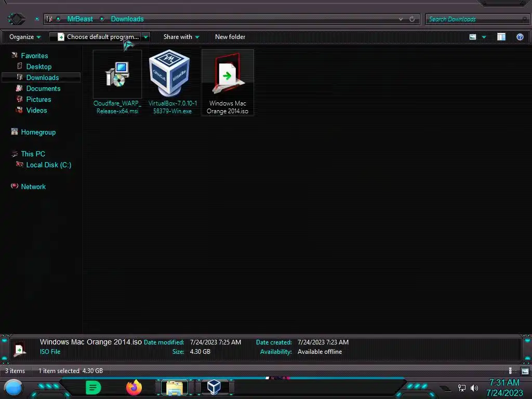Select This PC in navigation pane
The width and height of the screenshot is (532, 399).
click(x=33, y=154)
